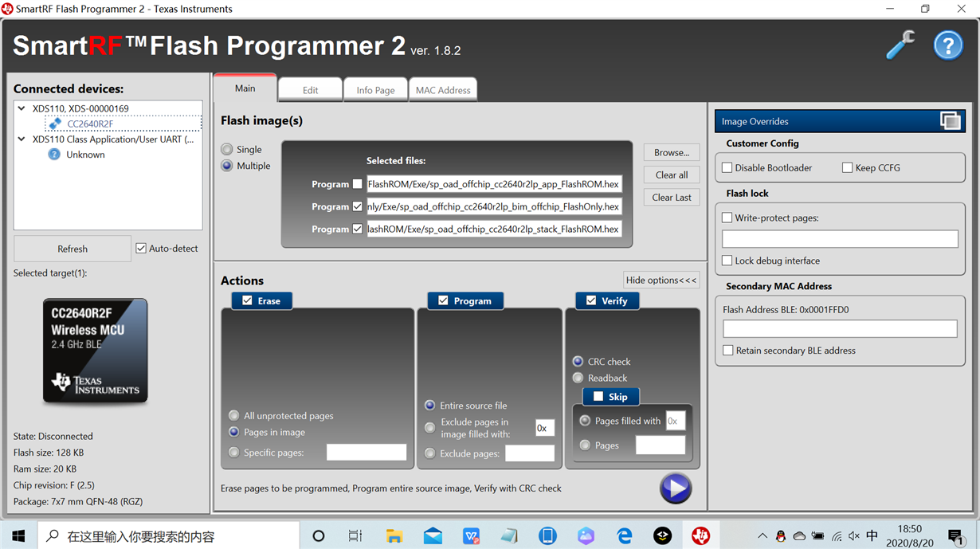
Task: Enable Keep CCFG checkbox
Action: pyautogui.click(x=847, y=167)
